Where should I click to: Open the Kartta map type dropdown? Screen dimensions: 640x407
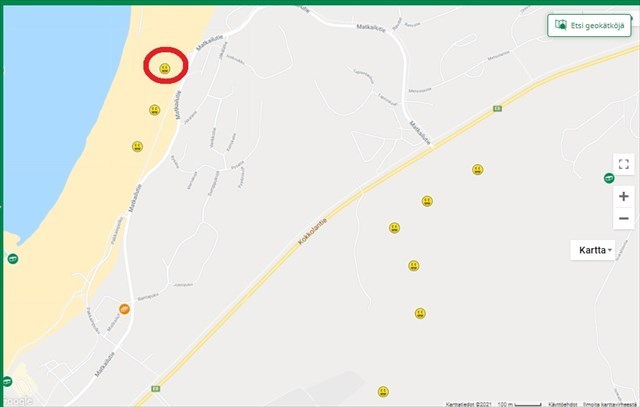(x=593, y=250)
